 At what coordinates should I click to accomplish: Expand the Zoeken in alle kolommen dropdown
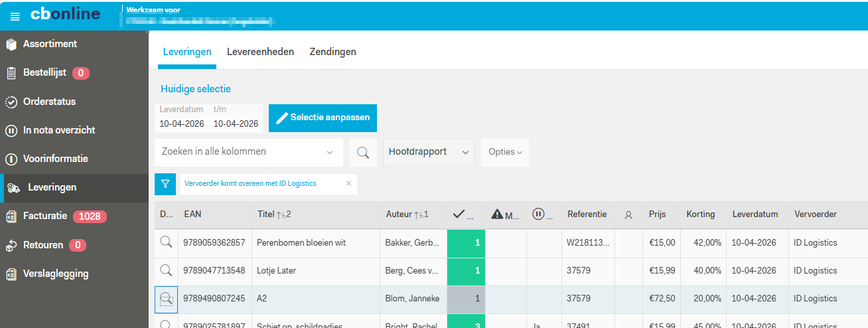pyautogui.click(x=330, y=153)
